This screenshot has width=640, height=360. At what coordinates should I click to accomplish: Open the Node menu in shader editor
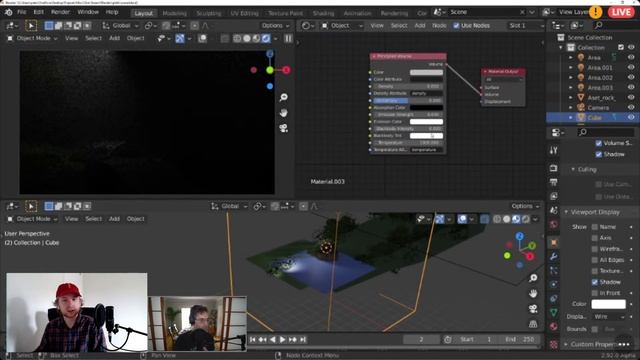[x=439, y=26]
